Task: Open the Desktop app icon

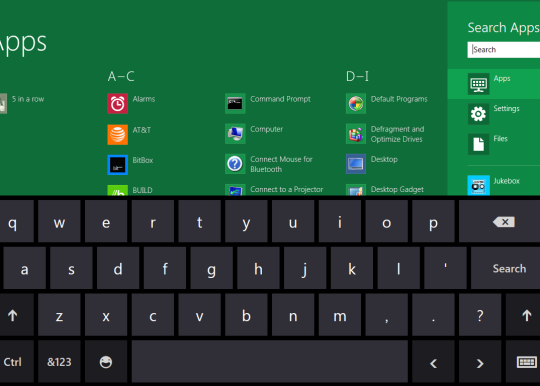Action: pyautogui.click(x=356, y=164)
